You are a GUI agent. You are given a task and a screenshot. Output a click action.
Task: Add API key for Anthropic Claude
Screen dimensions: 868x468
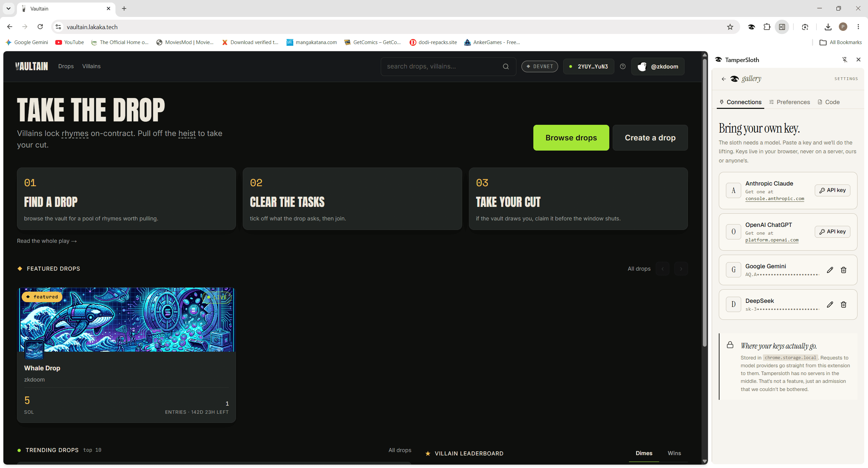point(832,190)
